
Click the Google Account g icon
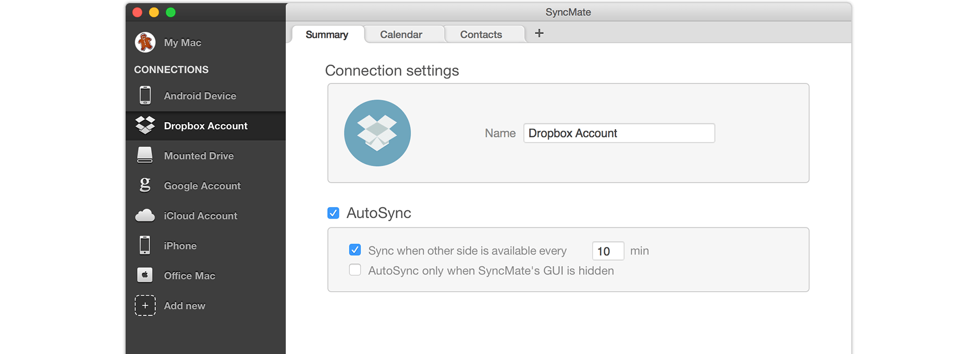[145, 185]
